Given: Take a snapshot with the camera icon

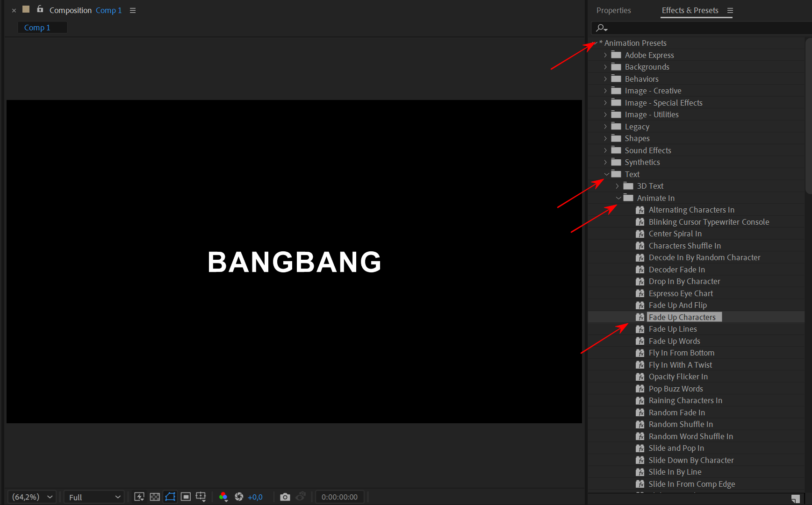Looking at the screenshot, I should point(285,497).
